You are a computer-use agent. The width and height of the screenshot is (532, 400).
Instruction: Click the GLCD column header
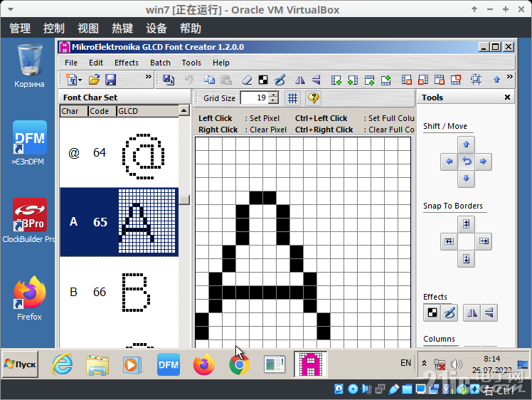(148, 111)
